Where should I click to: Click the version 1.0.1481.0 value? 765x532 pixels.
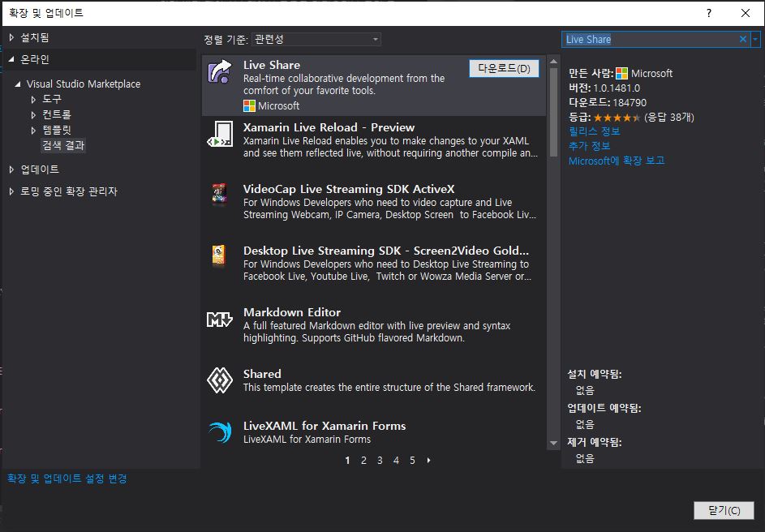(x=617, y=88)
